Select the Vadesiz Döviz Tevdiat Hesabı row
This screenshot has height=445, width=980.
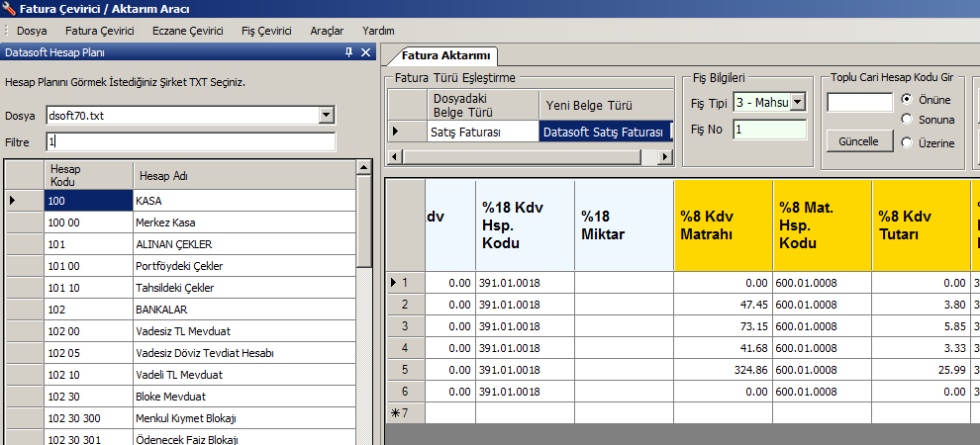(x=181, y=353)
